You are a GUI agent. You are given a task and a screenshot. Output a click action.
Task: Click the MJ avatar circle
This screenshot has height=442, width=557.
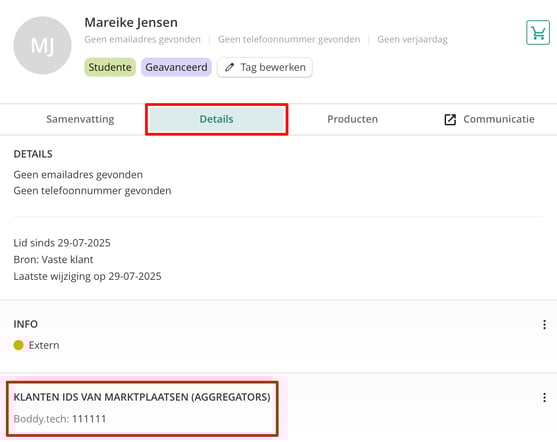pos(42,45)
